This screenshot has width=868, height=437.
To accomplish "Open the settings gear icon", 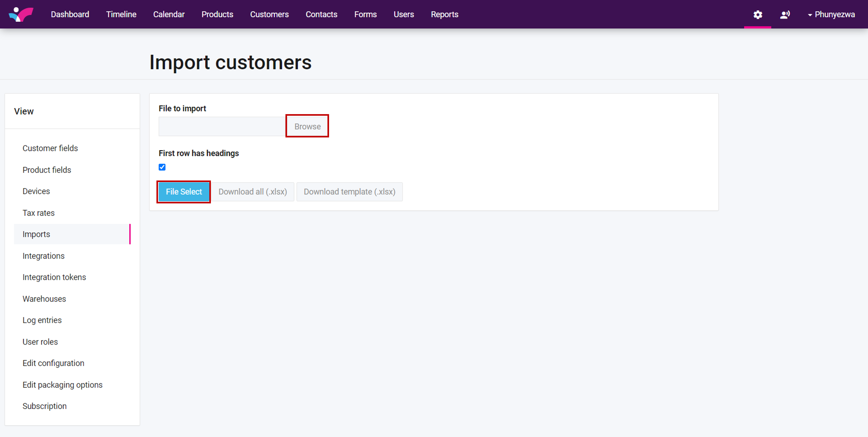I will point(758,14).
